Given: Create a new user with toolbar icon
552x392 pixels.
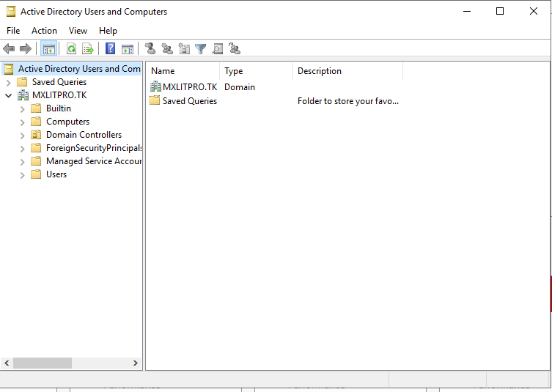Looking at the screenshot, I should (150, 49).
